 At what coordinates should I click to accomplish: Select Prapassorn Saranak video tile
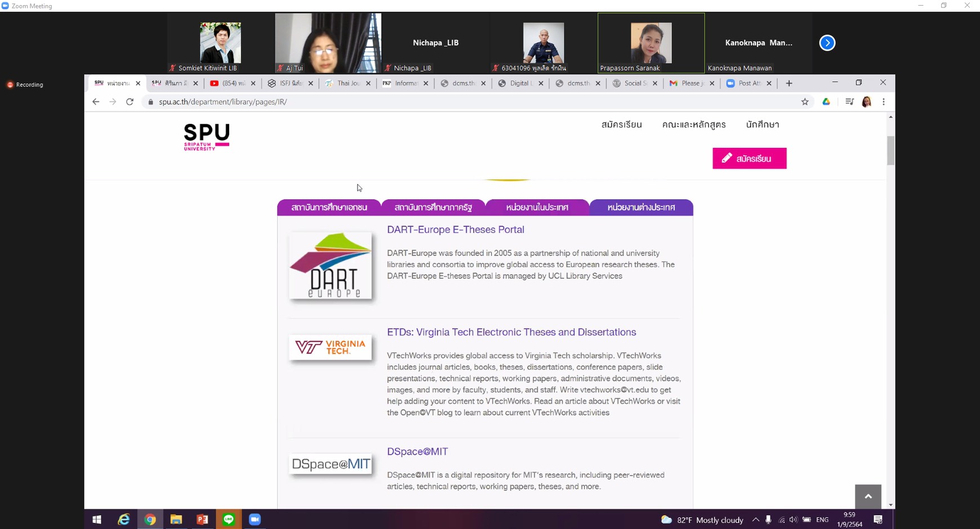click(651, 43)
